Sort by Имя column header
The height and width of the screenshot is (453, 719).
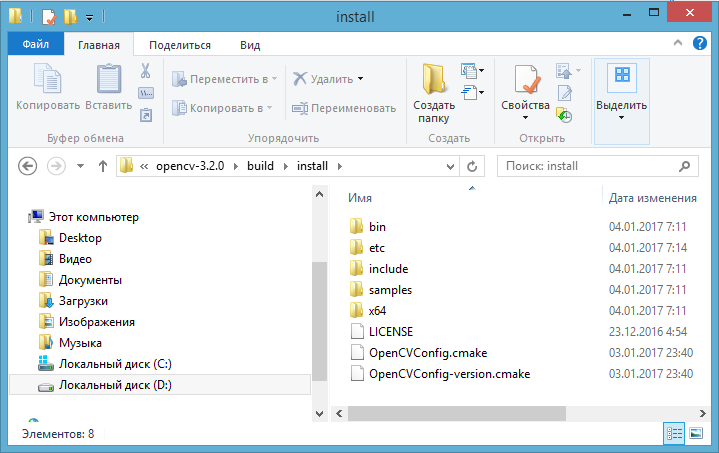click(360, 198)
